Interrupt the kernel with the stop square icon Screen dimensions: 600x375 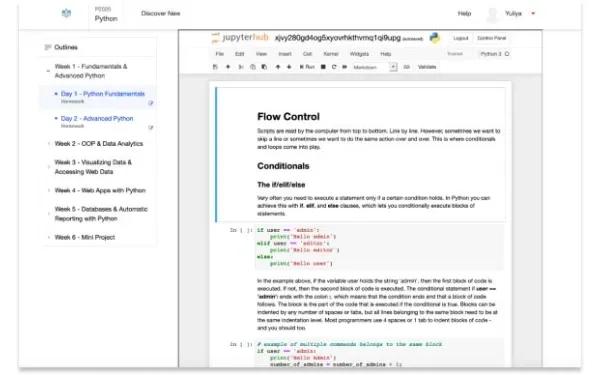tap(323, 67)
